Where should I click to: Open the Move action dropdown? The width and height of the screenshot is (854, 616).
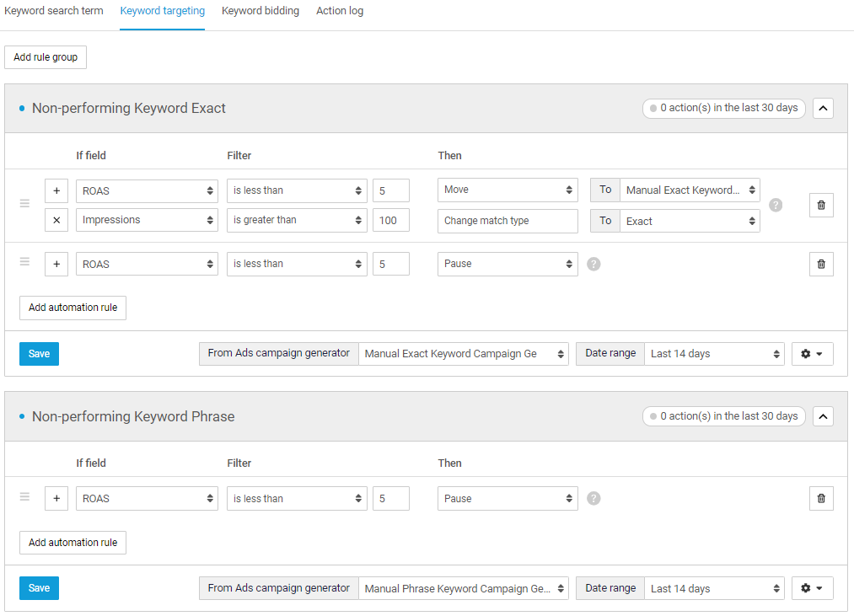pos(508,190)
